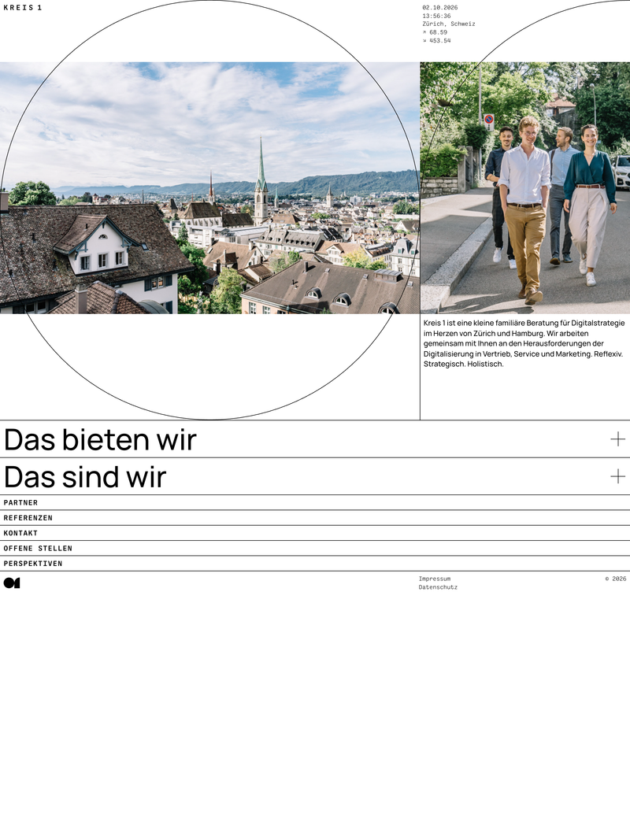This screenshot has width=630, height=840.
Task: Open the PERSPEKTIVEN menu item
Action: [x=33, y=564]
